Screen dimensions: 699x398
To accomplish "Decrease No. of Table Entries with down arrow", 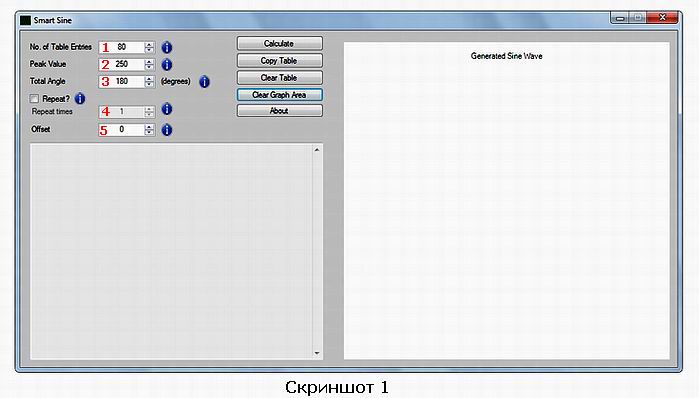I will point(149,49).
